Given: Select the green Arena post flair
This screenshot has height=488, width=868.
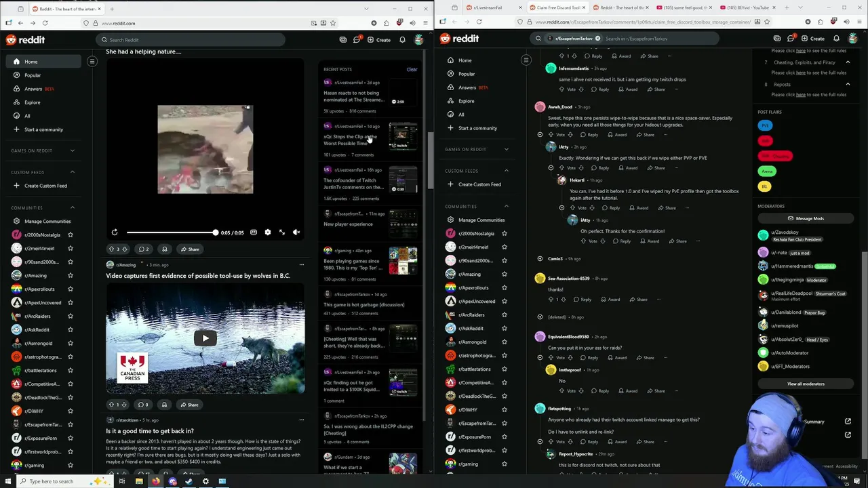Looking at the screenshot, I should tap(767, 171).
